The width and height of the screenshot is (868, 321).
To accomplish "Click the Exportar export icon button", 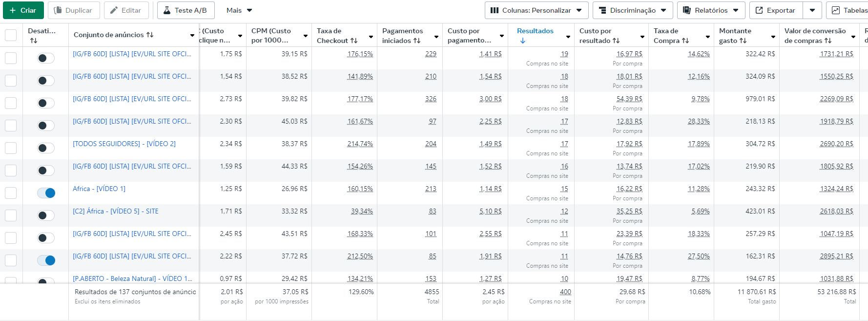I will click(x=775, y=10).
